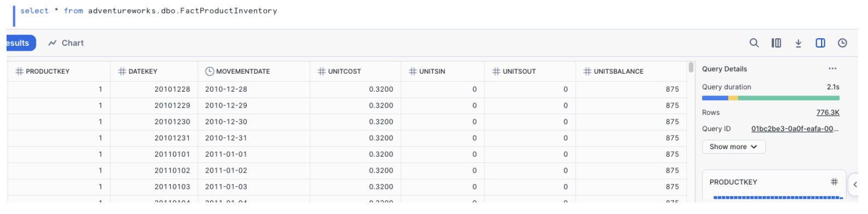Select the DATEKEY cell 20110103
Viewport: 868px width, 214px height.
click(x=154, y=187)
